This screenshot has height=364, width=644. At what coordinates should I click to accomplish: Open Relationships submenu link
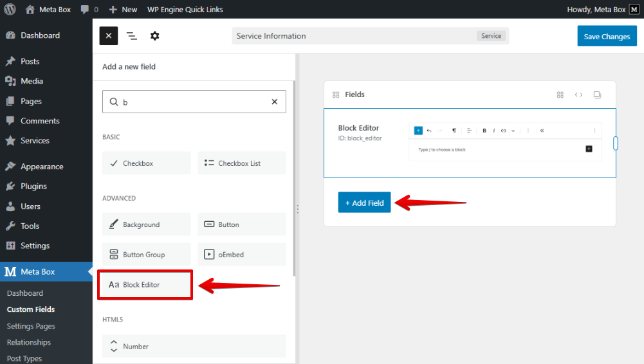click(29, 342)
